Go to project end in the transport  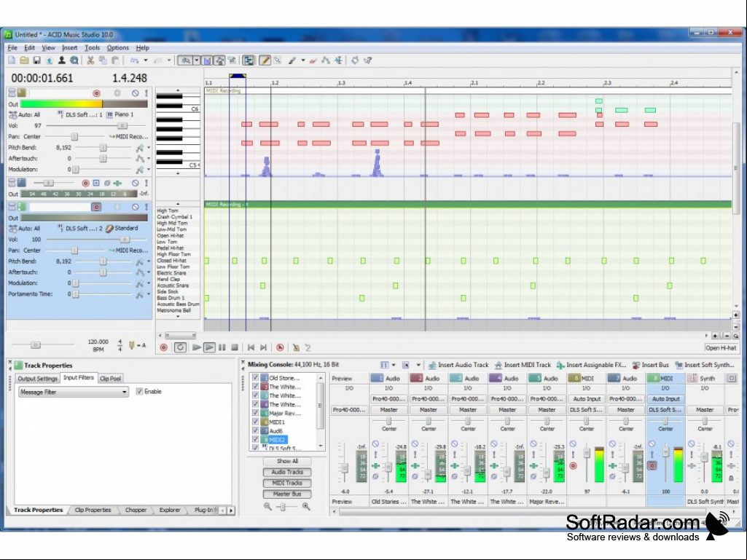point(263,347)
